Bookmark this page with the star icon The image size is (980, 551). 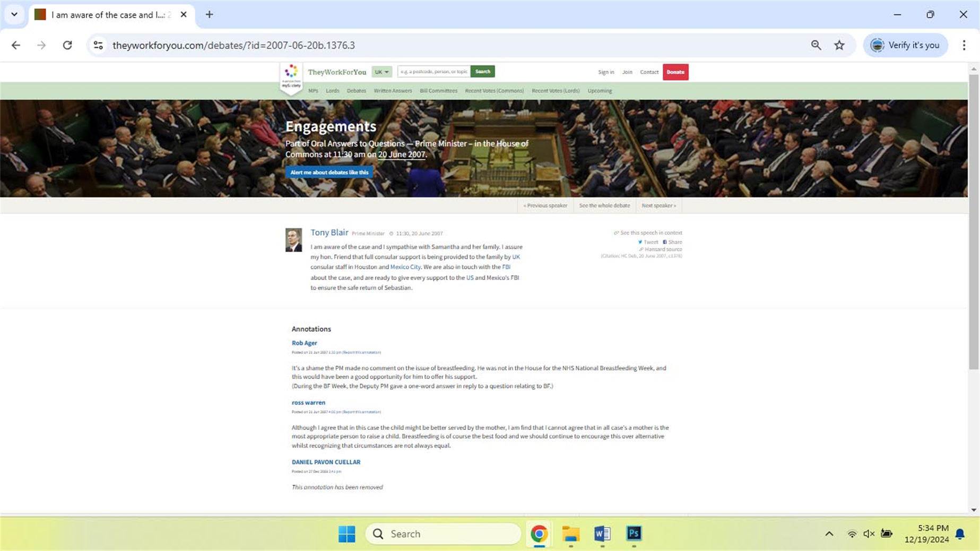pos(839,45)
